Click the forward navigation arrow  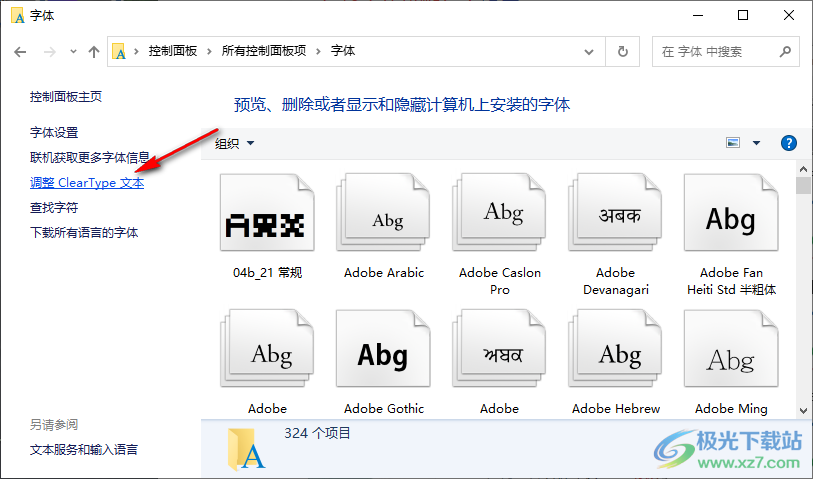coord(50,52)
